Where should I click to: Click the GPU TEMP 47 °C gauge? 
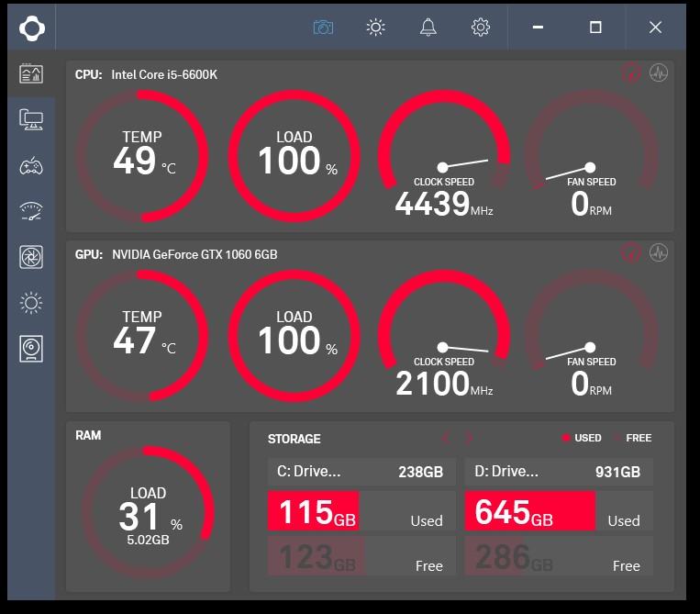click(142, 336)
